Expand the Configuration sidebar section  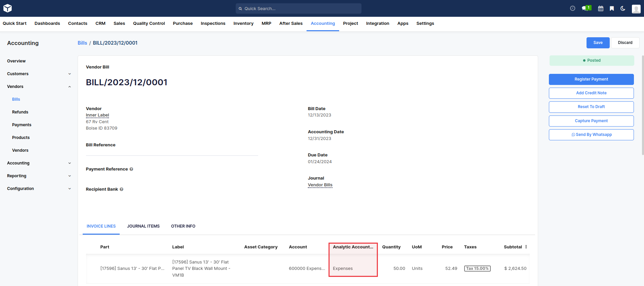pyautogui.click(x=70, y=189)
